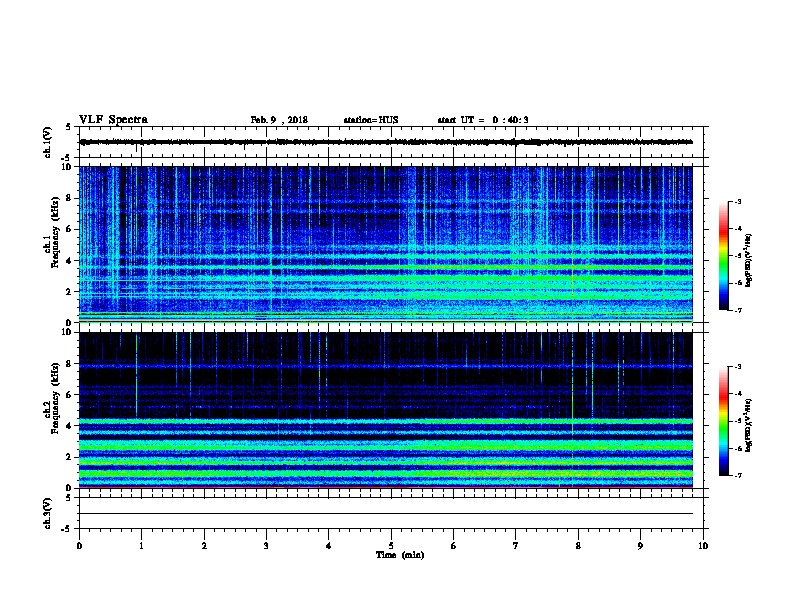Click time axis end tick label "10"
Viewport: 792px width, 612px height.
click(703, 546)
